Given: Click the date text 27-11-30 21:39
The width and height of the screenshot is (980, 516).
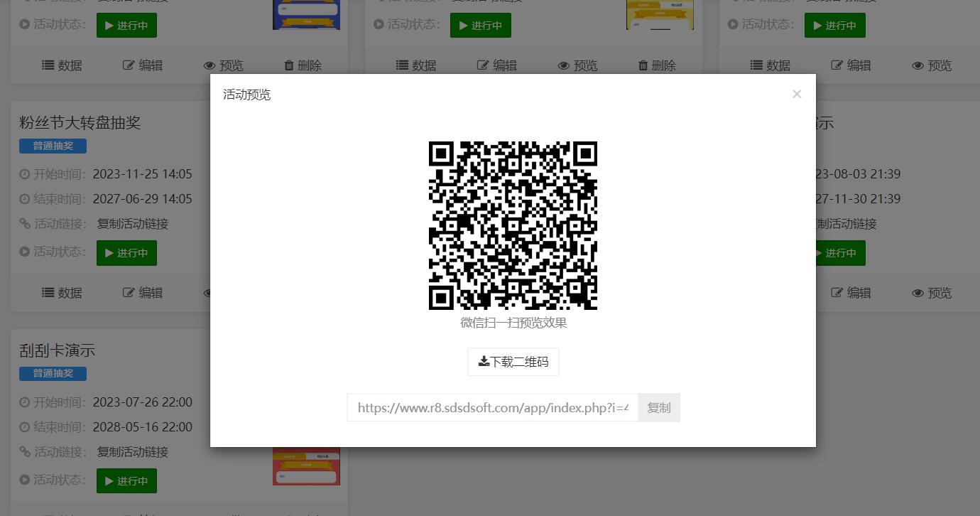Looking at the screenshot, I should point(859,199).
